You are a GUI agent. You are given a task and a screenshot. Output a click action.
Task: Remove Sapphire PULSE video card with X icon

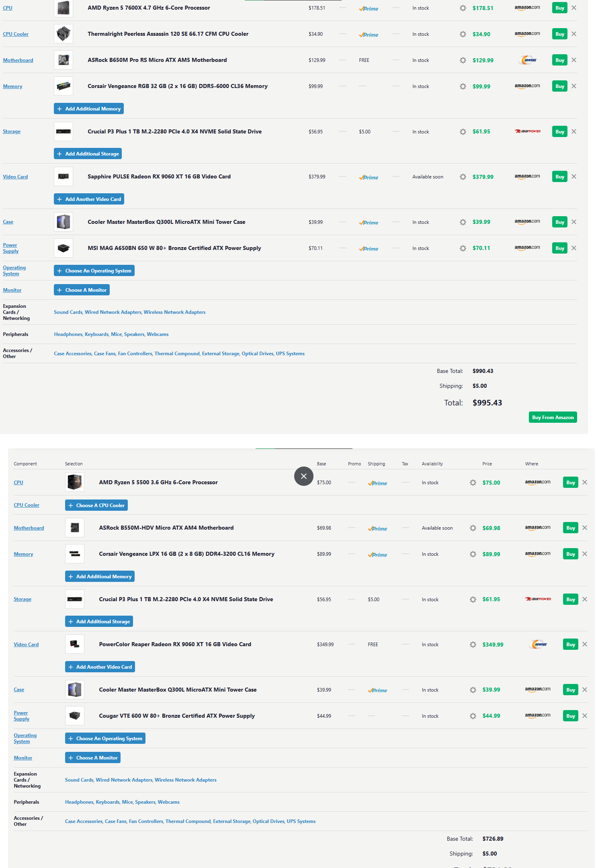574,176
